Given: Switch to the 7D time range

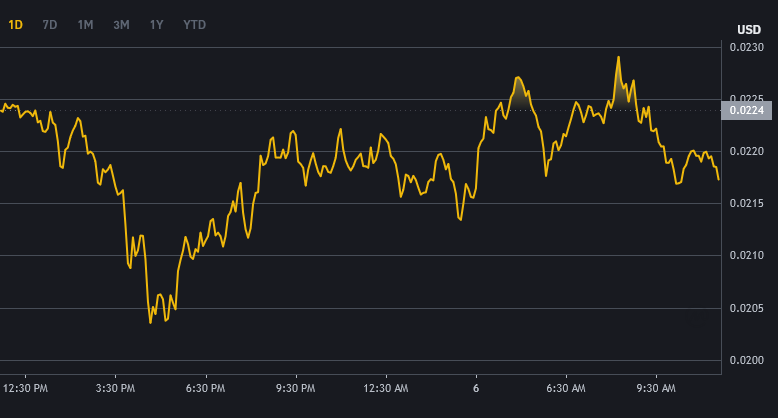Looking at the screenshot, I should [x=50, y=25].
